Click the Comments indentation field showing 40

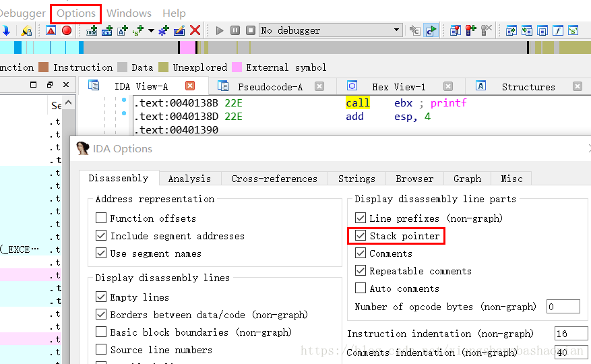point(571,353)
